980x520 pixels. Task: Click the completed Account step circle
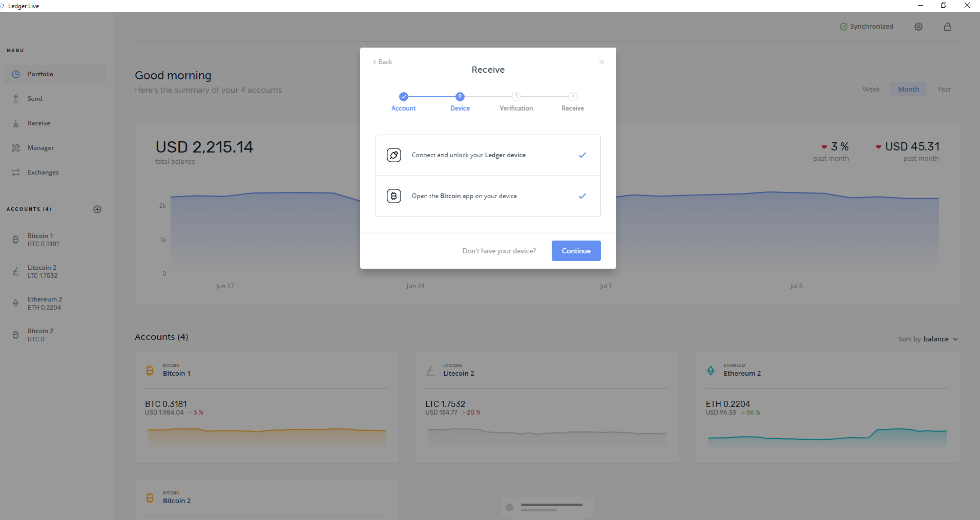click(404, 96)
